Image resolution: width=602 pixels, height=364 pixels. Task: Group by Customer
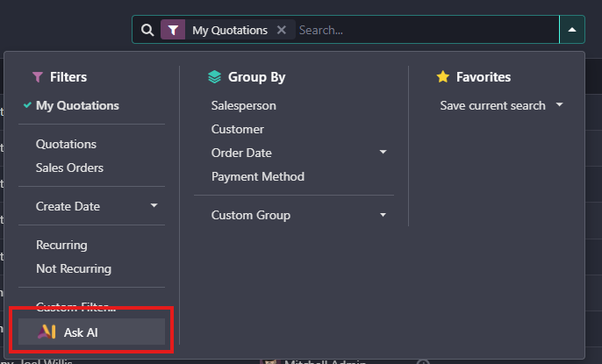click(x=237, y=129)
